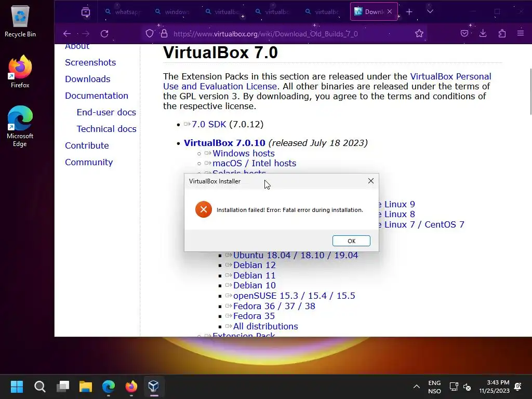Click OK in the VirtualBox Installer dialog
This screenshot has height=399, width=532.
(351, 241)
